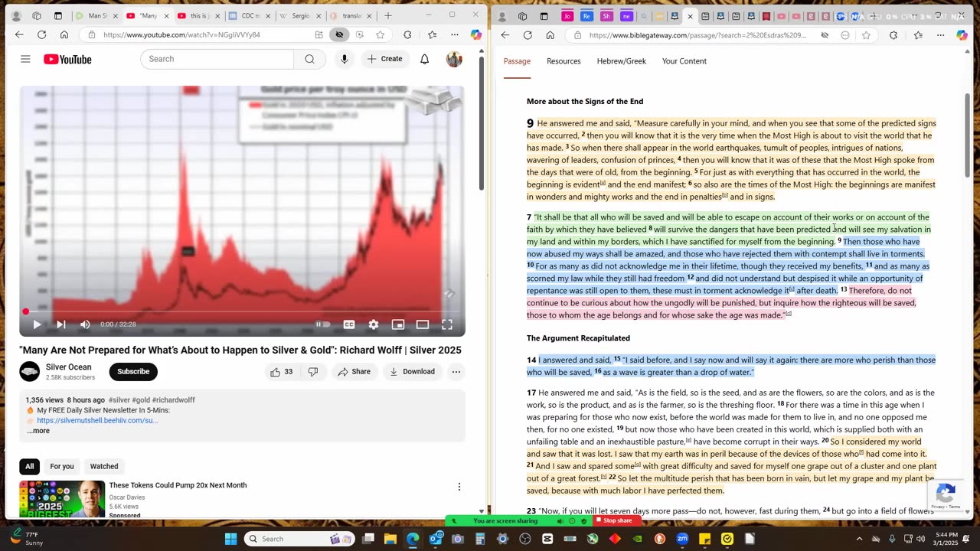Switch to miniplayer mode

click(398, 324)
